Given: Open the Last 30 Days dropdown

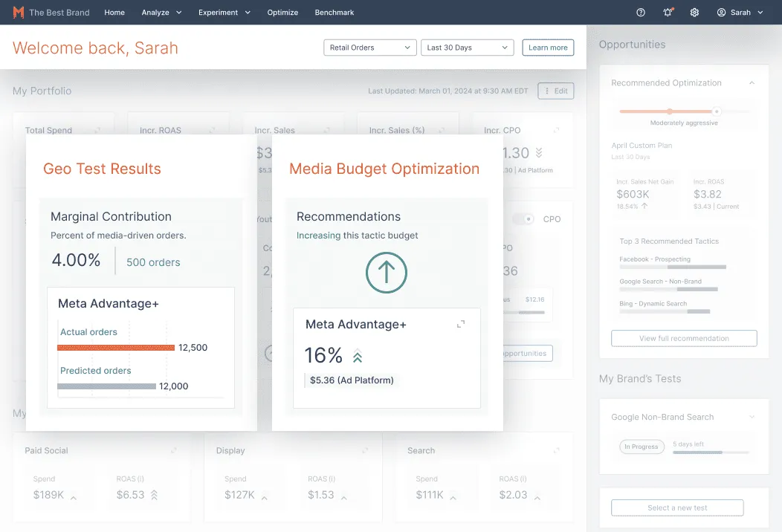Looking at the screenshot, I should [x=467, y=47].
